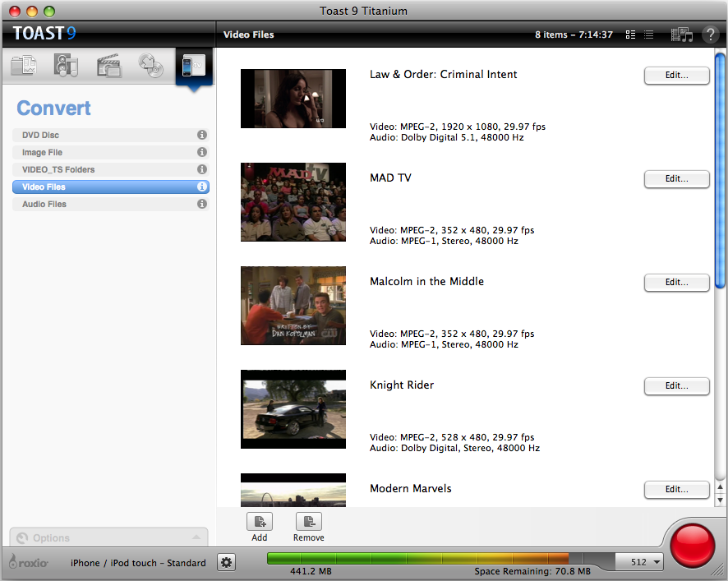Select Image File conversion type
The width and height of the screenshot is (728, 581).
pyautogui.click(x=110, y=152)
